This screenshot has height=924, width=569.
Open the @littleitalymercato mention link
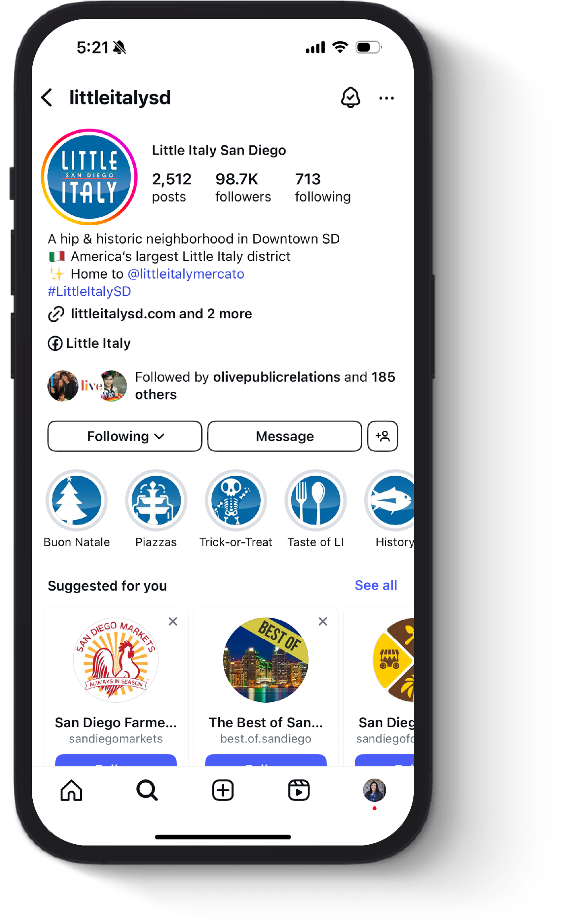pyautogui.click(x=186, y=274)
